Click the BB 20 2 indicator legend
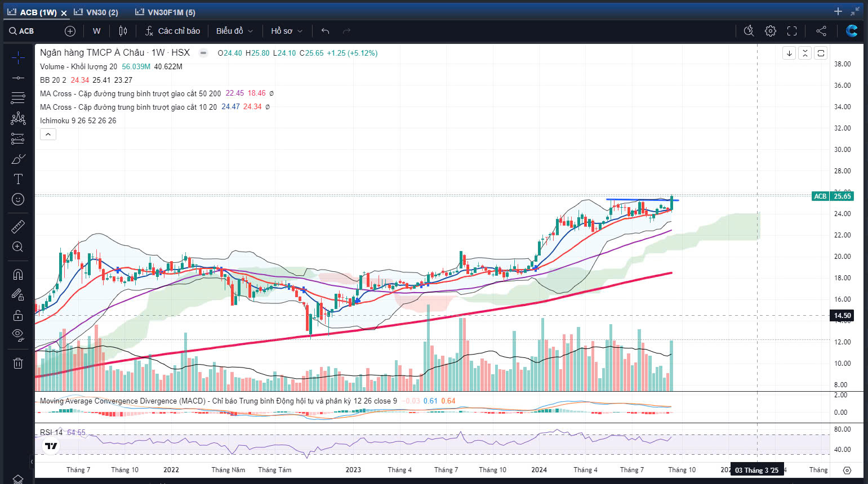Image resolution: width=868 pixels, height=484 pixels. point(53,80)
